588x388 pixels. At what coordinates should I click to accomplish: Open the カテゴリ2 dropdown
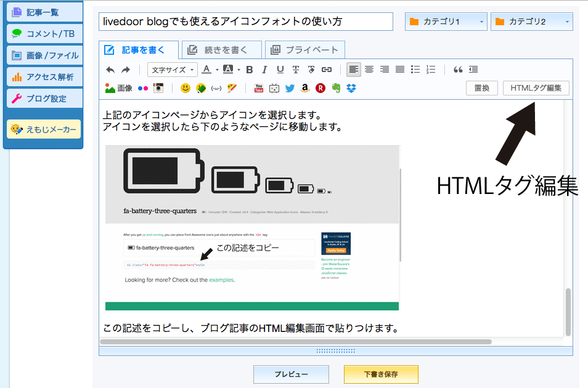pos(532,22)
